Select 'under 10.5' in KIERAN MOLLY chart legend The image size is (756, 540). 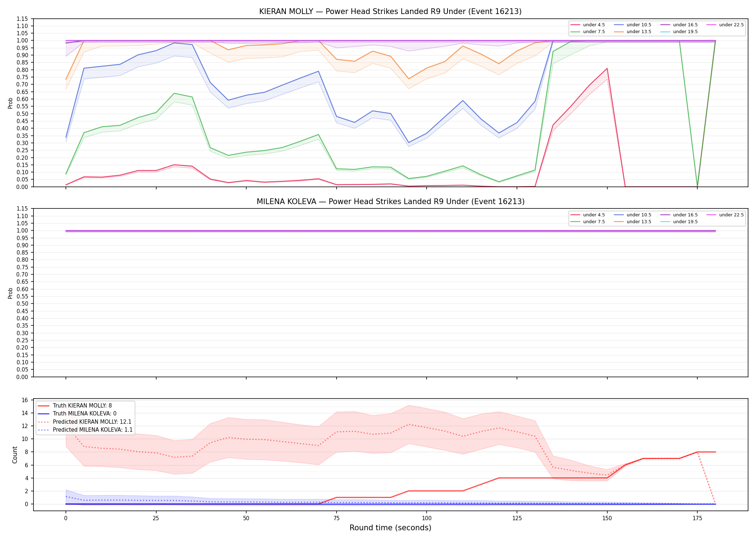(633, 25)
